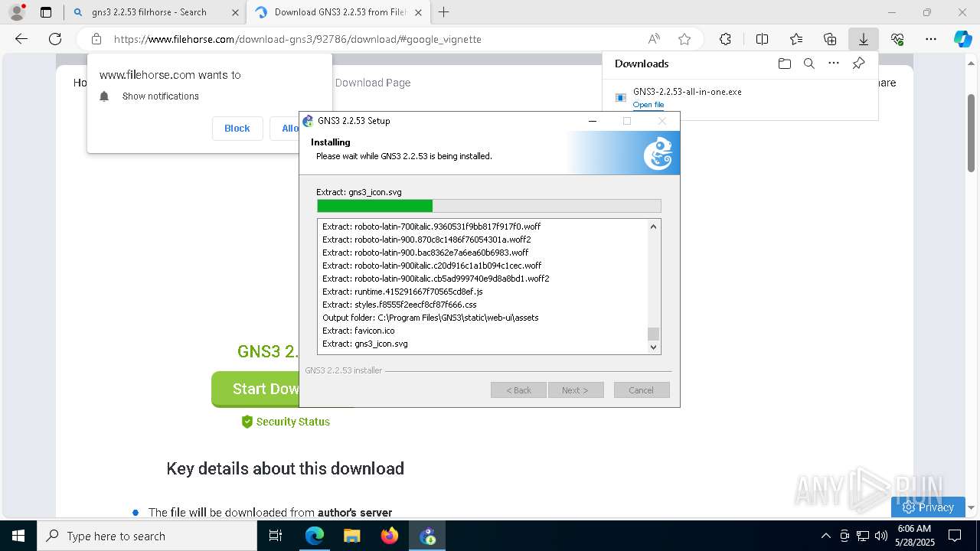980x551 pixels.
Task: Click the installer Back button
Action: point(518,390)
